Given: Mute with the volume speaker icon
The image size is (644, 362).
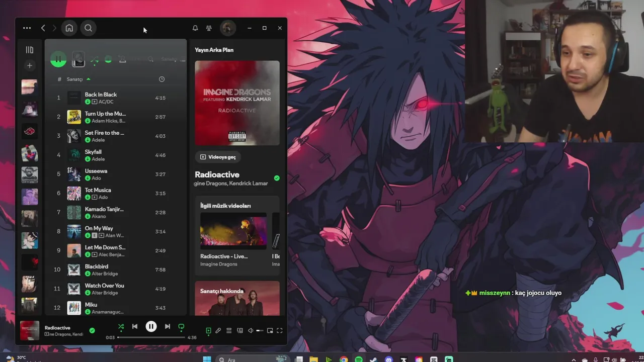Looking at the screenshot, I should pos(251,330).
